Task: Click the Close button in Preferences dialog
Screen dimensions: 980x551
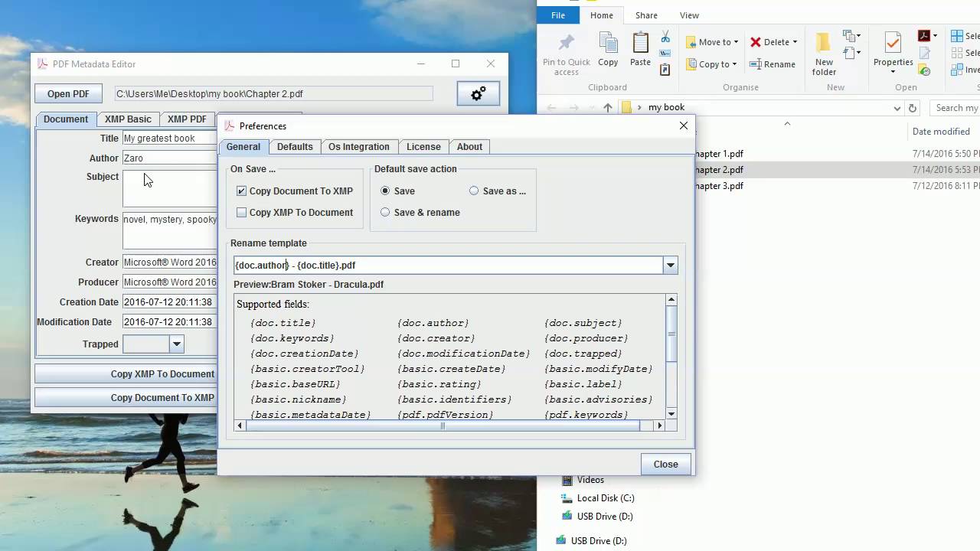Action: coord(665,465)
